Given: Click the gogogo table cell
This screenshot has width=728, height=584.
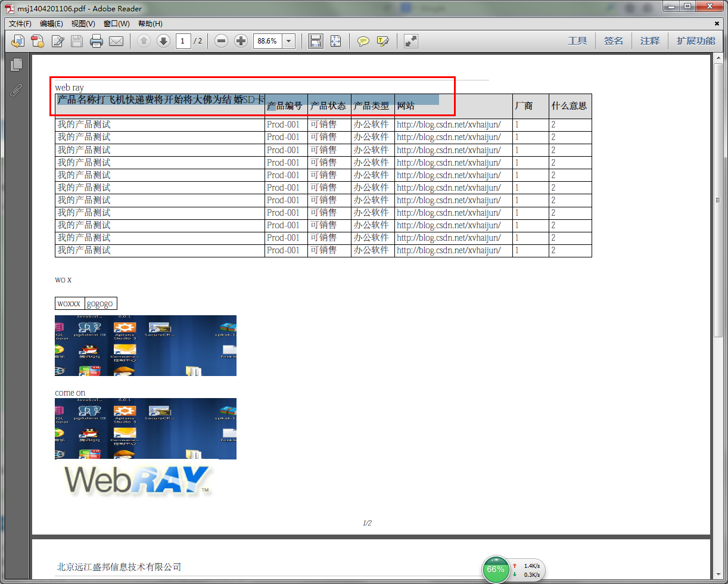Looking at the screenshot, I should click(101, 303).
